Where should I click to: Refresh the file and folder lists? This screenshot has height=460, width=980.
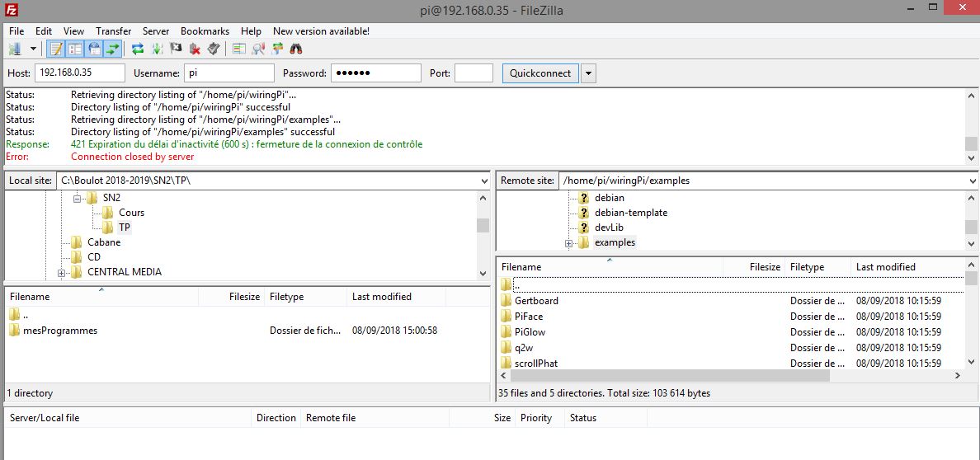[x=138, y=49]
